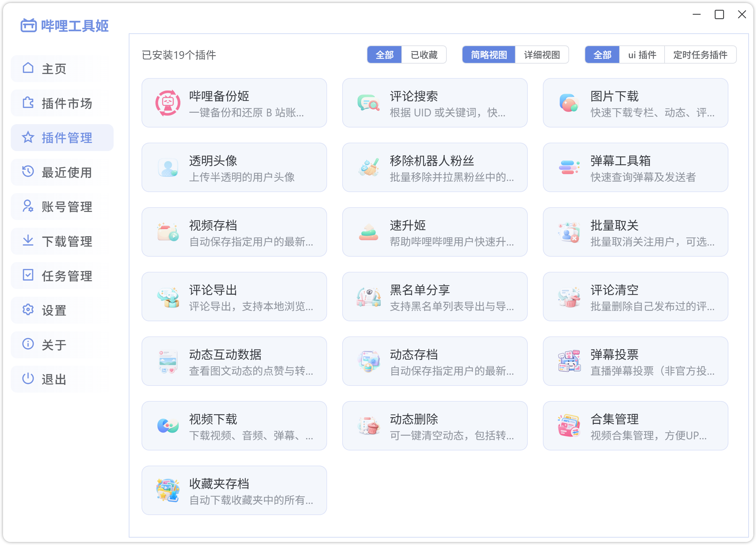
Task: Click the 透明头像 plugin icon
Action: (x=168, y=168)
